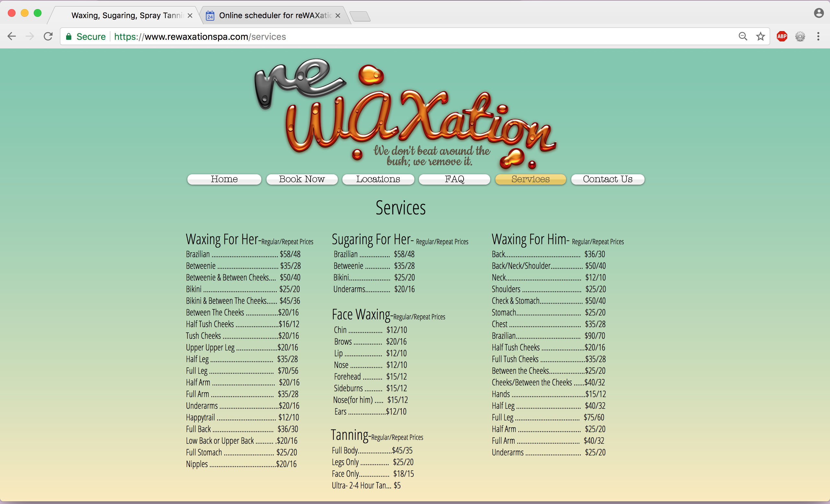The height and width of the screenshot is (504, 830).
Task: Click the URL address field
Action: tap(414, 36)
